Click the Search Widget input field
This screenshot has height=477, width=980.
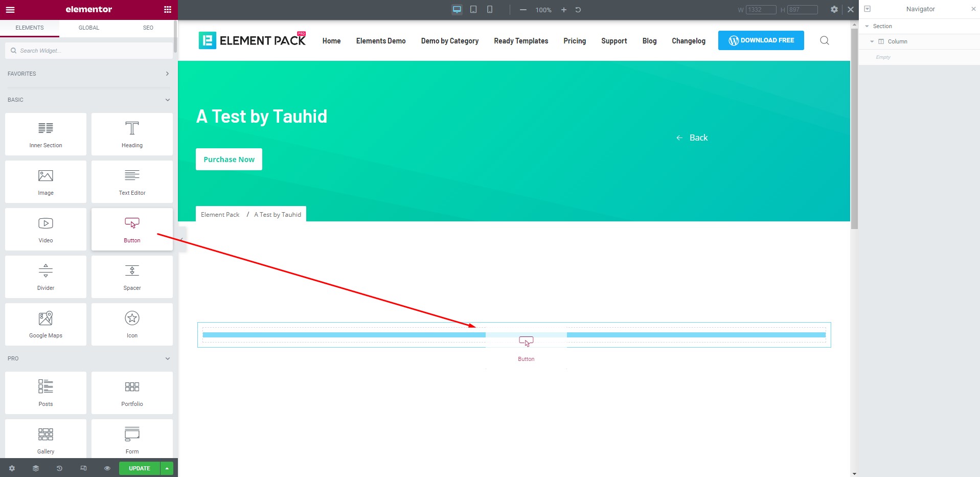[x=89, y=51]
